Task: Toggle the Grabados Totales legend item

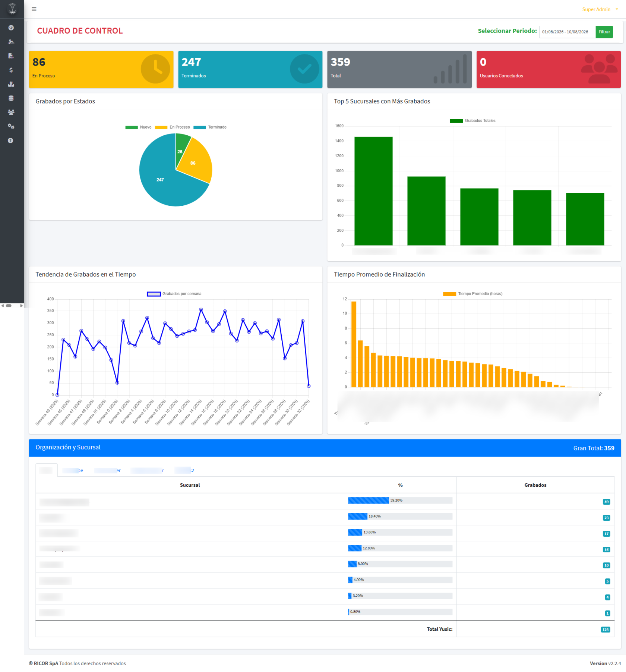Action: tap(472, 121)
